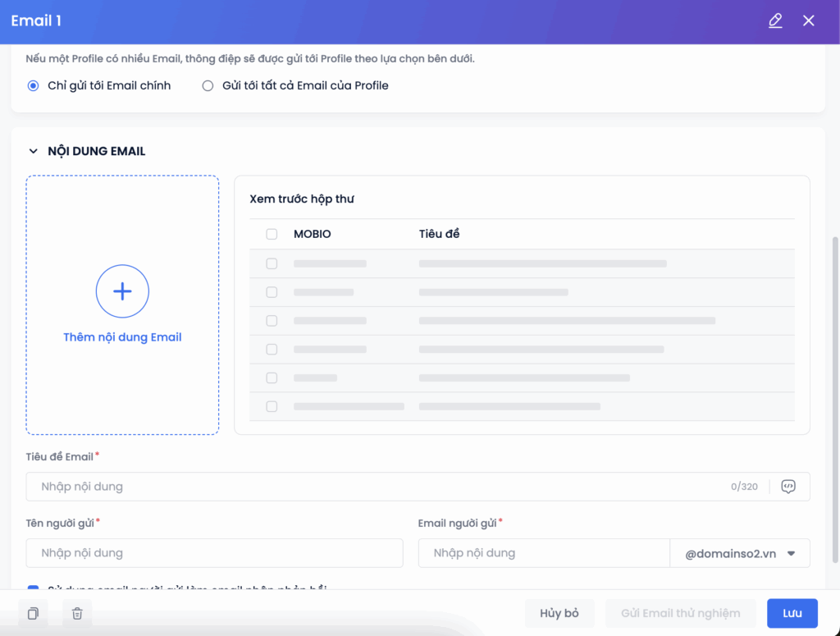The image size is (840, 636).
Task: Click the plus icon to add email content
Action: [x=122, y=291]
